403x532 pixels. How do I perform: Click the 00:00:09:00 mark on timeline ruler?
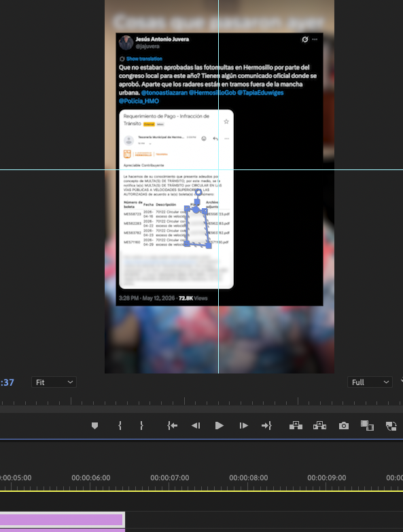click(327, 478)
